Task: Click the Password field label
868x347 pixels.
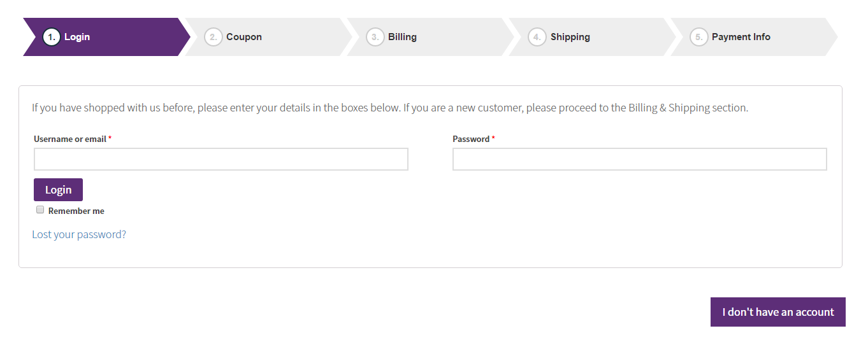Action: (474, 139)
